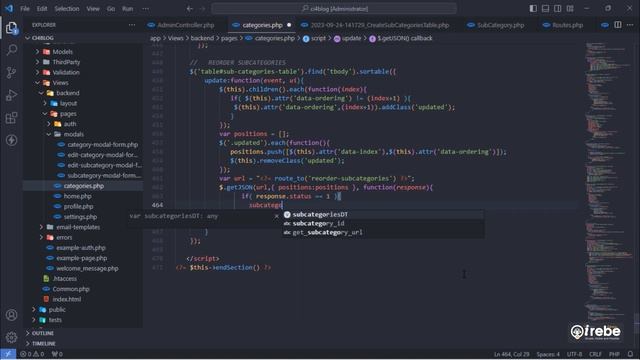Open editor more actions ellipsis
Viewport: 640px width, 360px height.
coord(630,25)
